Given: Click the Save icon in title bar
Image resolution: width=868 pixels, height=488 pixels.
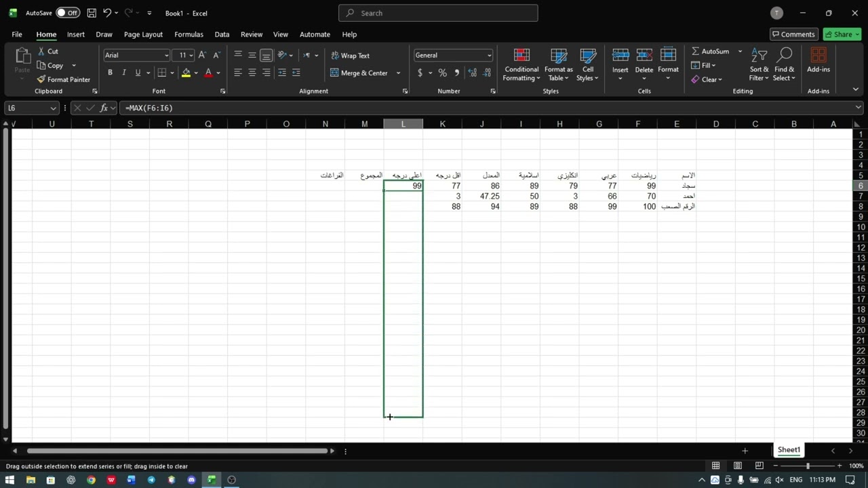Looking at the screenshot, I should coord(92,13).
